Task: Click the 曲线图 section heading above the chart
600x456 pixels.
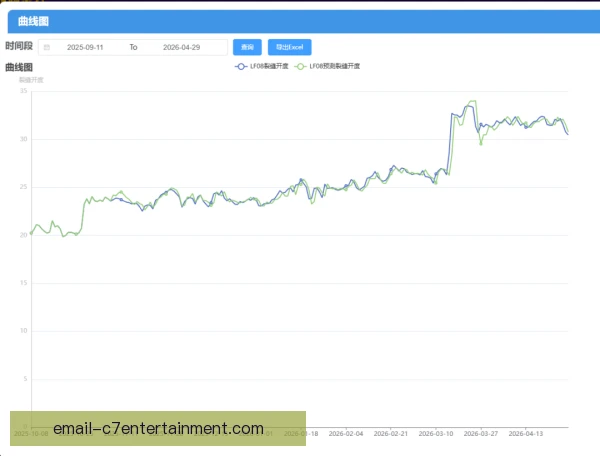Action: pyautogui.click(x=19, y=67)
